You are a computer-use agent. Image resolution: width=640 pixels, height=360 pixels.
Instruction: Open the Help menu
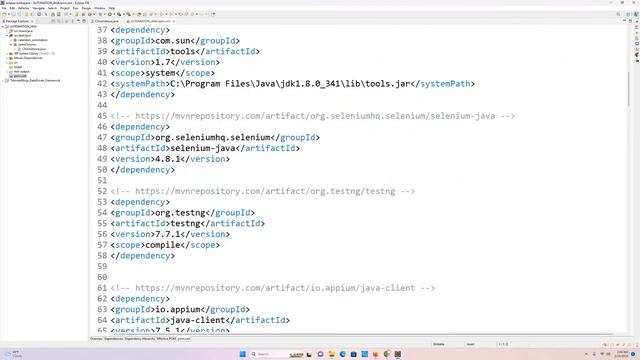click(112, 8)
